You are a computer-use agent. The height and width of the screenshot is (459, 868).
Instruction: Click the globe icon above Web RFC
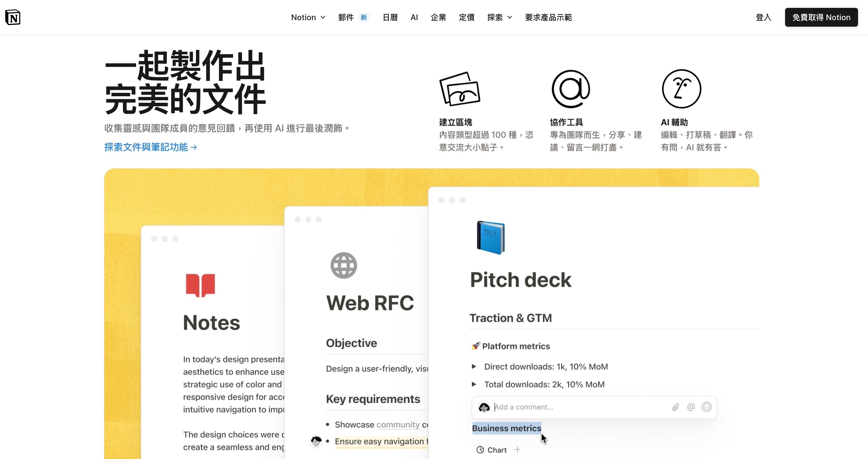(343, 265)
